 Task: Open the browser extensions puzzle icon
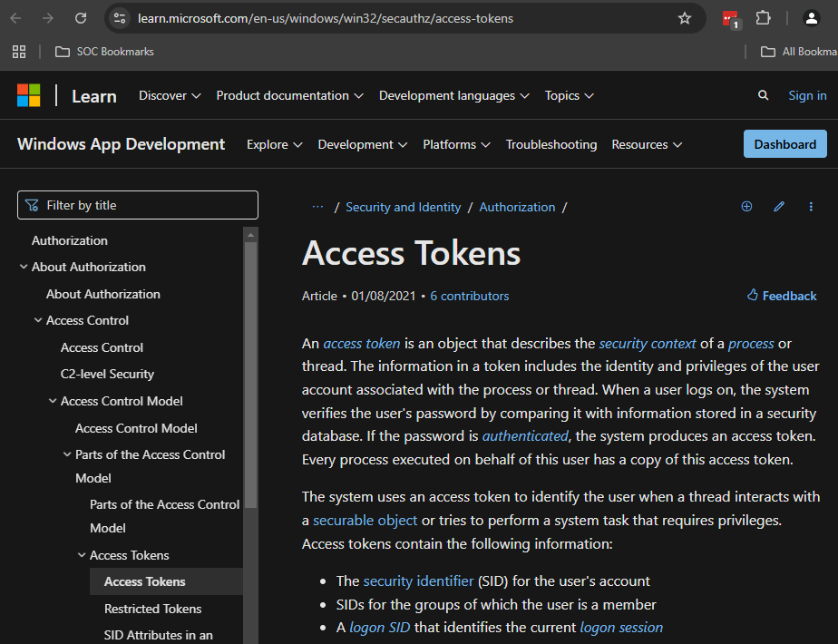pos(763,18)
